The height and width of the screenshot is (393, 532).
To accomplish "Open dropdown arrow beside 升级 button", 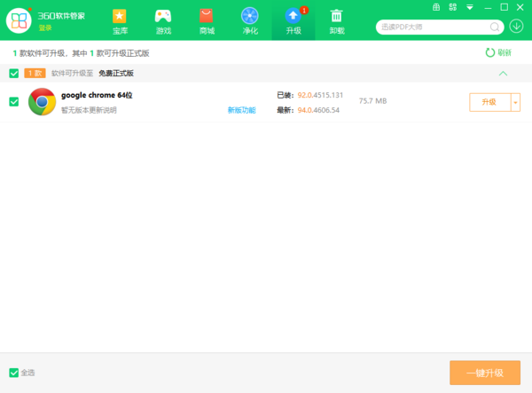I will pos(515,102).
